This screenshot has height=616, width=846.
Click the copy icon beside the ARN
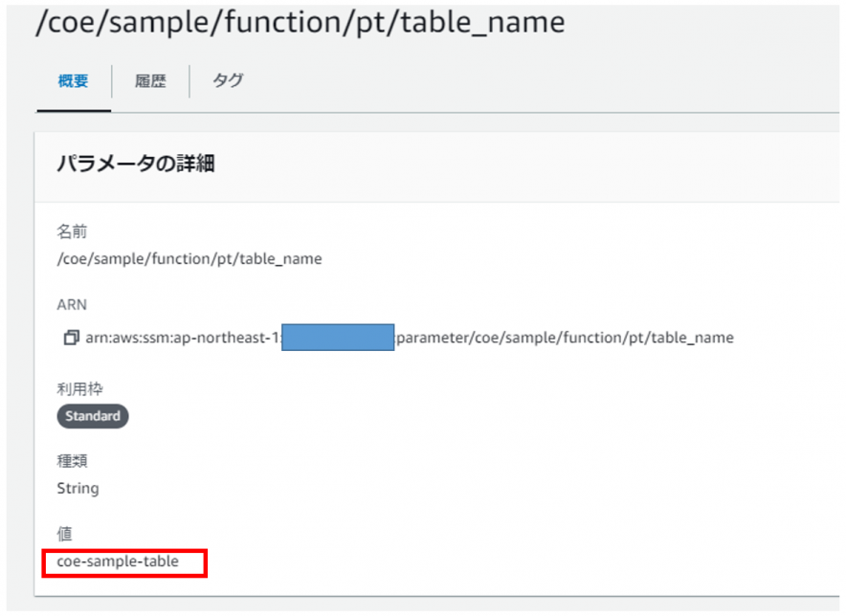(70, 338)
